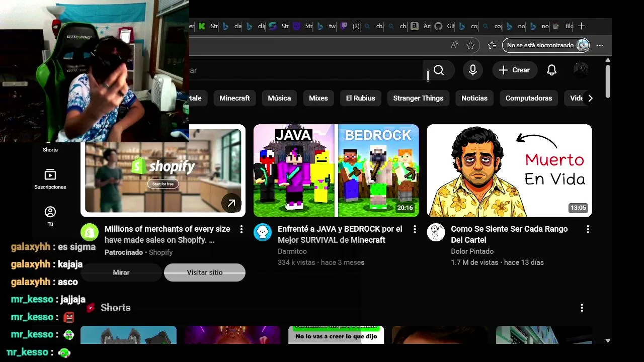The image size is (644, 362).
Task: Open the Enfrenté a JAVA y BEDROCK title
Action: pyautogui.click(x=340, y=234)
